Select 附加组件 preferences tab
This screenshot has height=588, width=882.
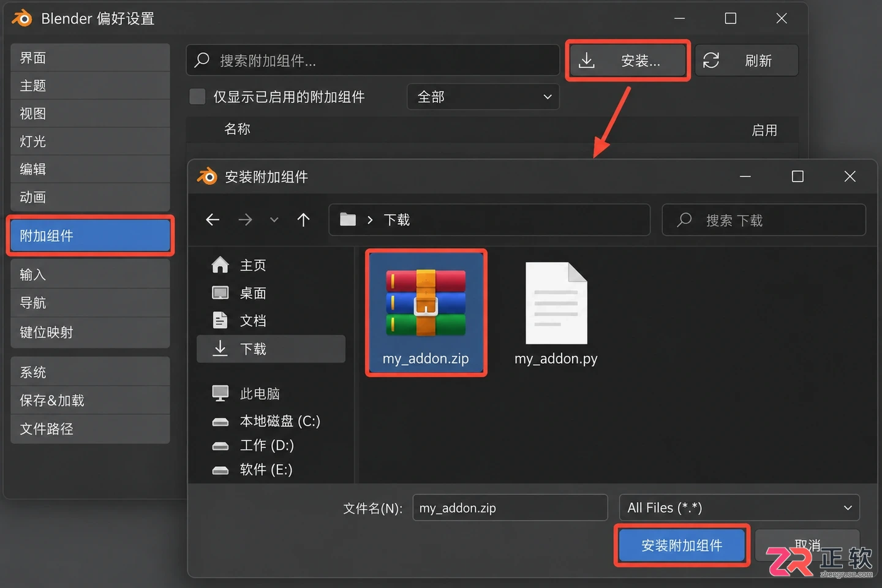pyautogui.click(x=90, y=235)
